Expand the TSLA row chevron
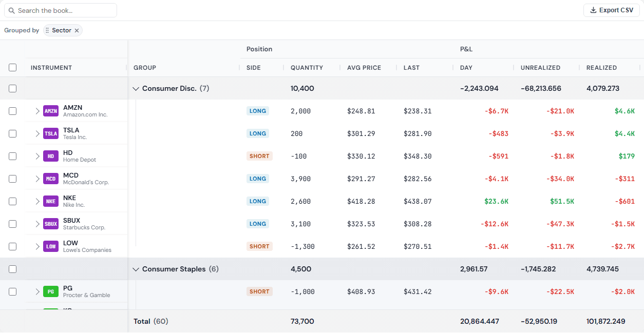Image resolution: width=644 pixels, height=333 pixels. [x=37, y=133]
